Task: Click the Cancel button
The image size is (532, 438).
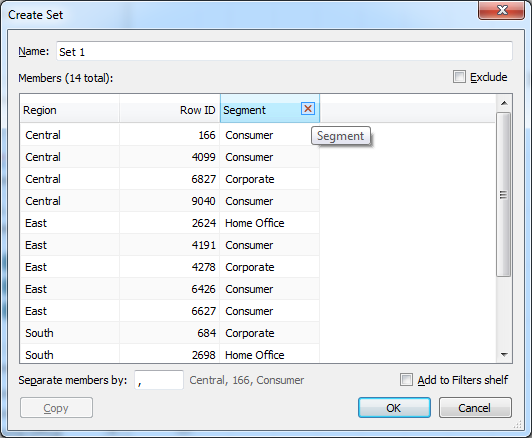Action: coord(475,408)
